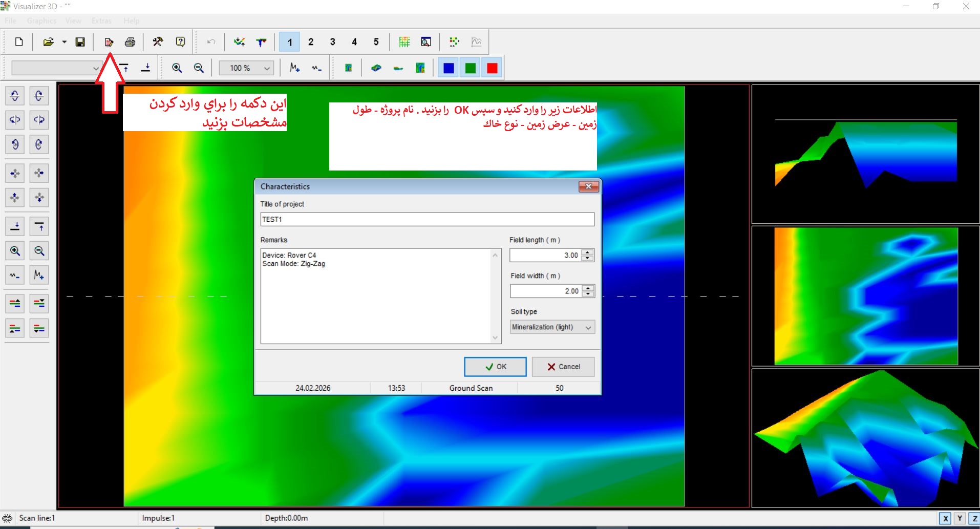Open the dropdown arrow next to the open folder icon

[65, 42]
